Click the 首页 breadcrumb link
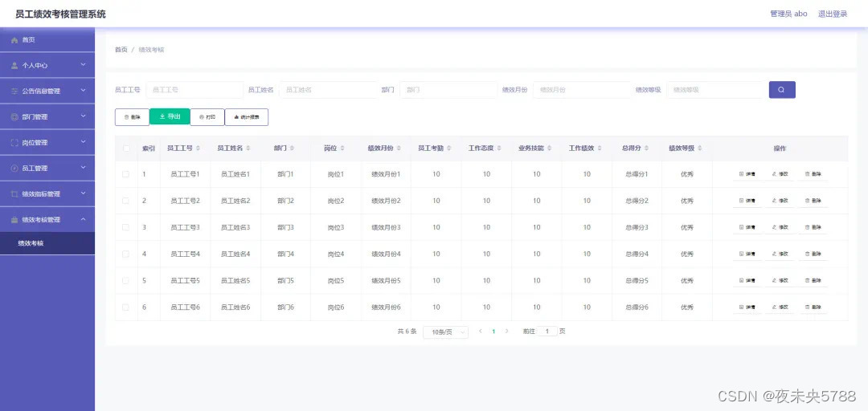This screenshot has height=411, width=868. (x=121, y=50)
